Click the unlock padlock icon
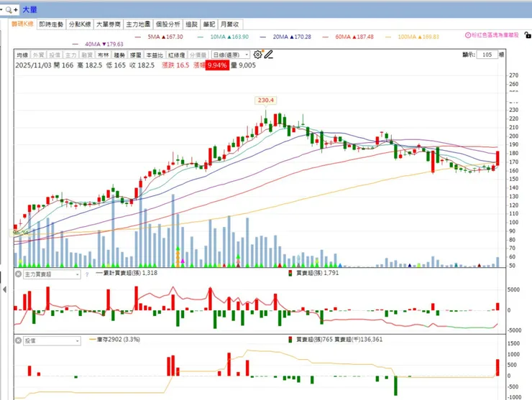Screen dimensions: 532x400 tap(527, 35)
